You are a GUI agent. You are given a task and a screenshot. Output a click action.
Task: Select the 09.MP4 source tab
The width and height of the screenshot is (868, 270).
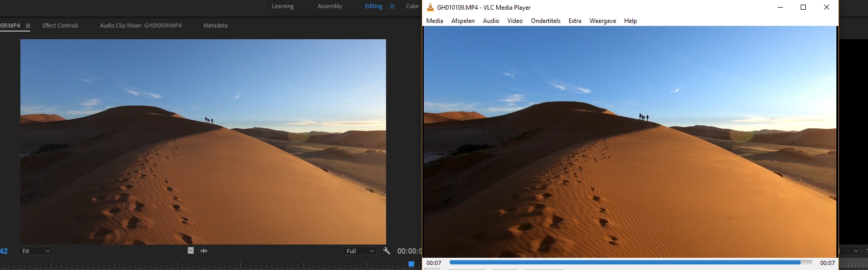click(10, 25)
